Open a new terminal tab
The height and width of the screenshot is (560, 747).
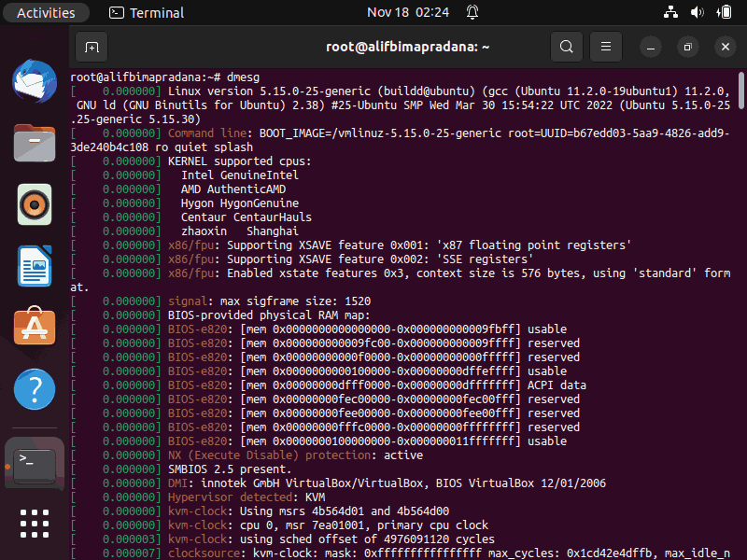[x=92, y=47]
